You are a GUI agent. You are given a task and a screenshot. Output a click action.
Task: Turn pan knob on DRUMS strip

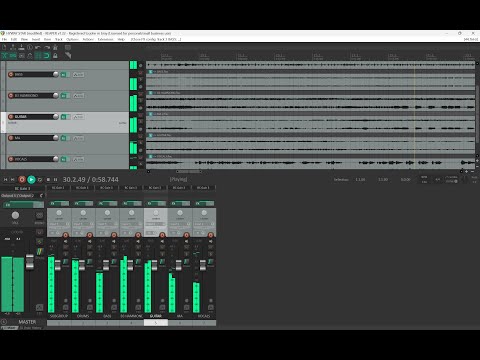coord(83,213)
